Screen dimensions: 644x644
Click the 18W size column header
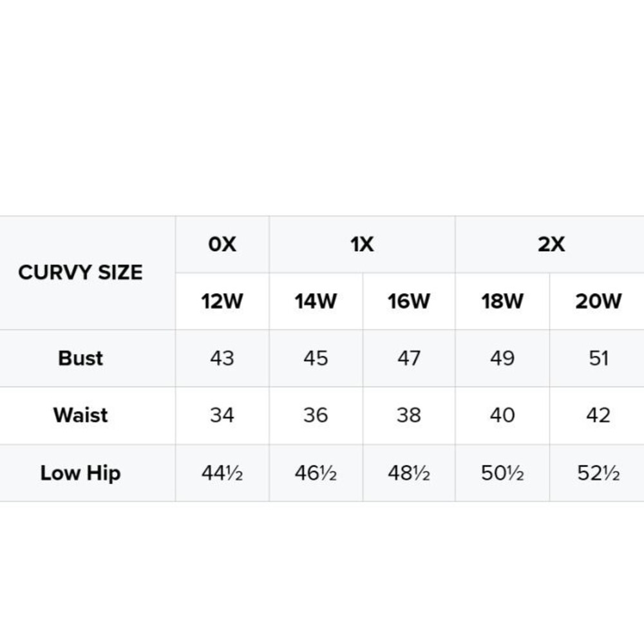(502, 301)
